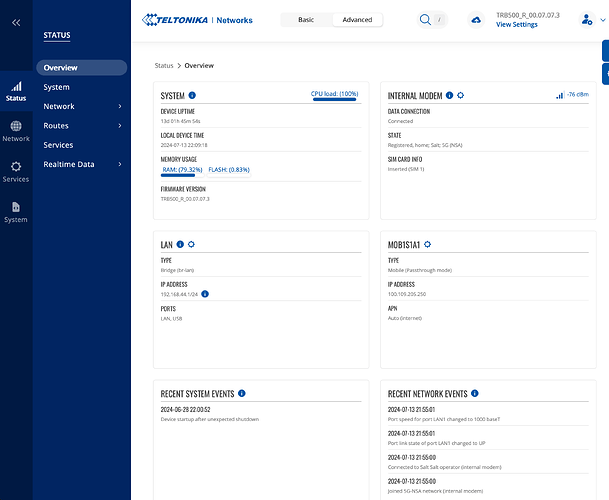Click the device uptime value 13d 01h 45m

click(180, 121)
